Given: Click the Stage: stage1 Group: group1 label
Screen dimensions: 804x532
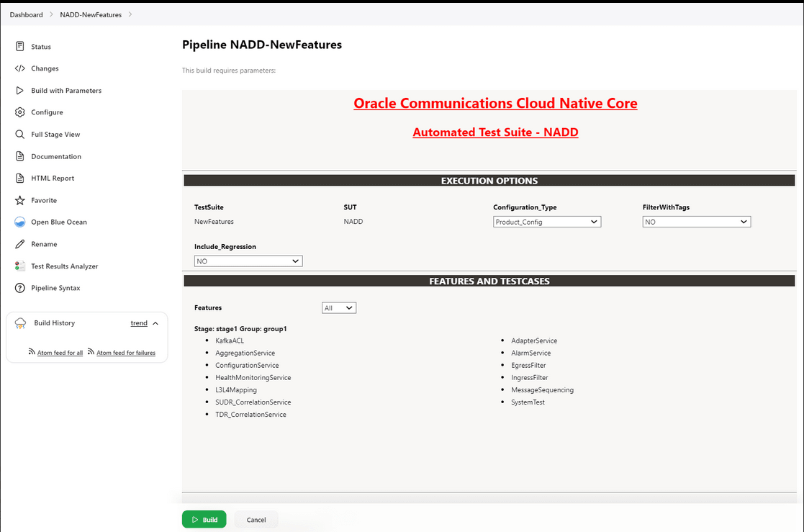Looking at the screenshot, I should (x=240, y=329).
